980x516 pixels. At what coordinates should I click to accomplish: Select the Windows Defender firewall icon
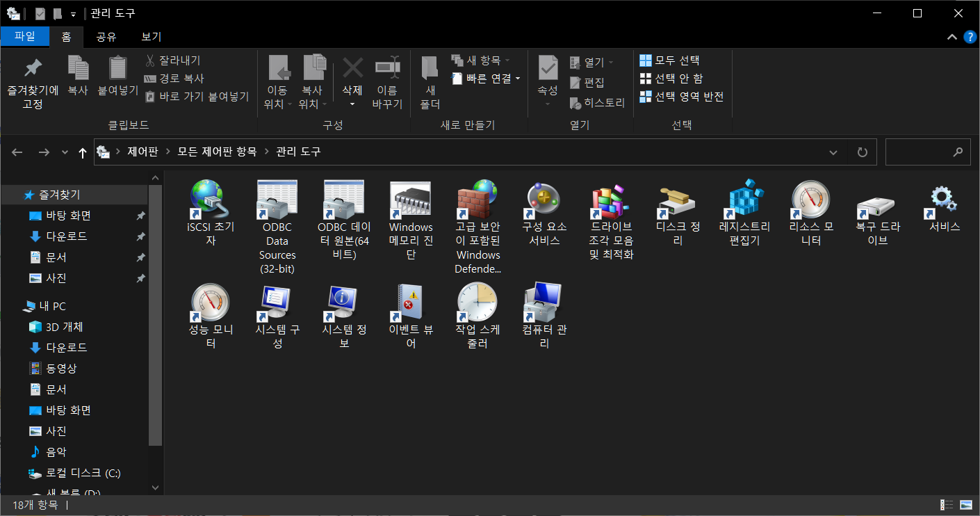477,199
